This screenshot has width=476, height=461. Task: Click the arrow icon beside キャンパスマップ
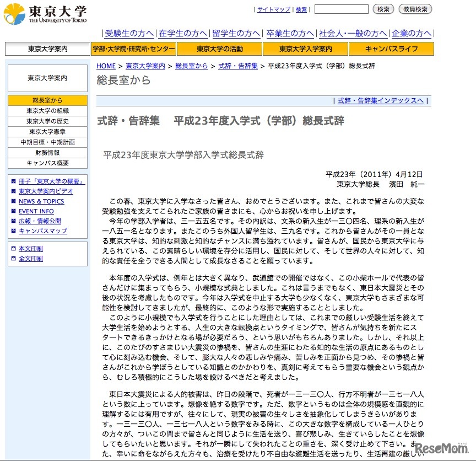[13, 231]
